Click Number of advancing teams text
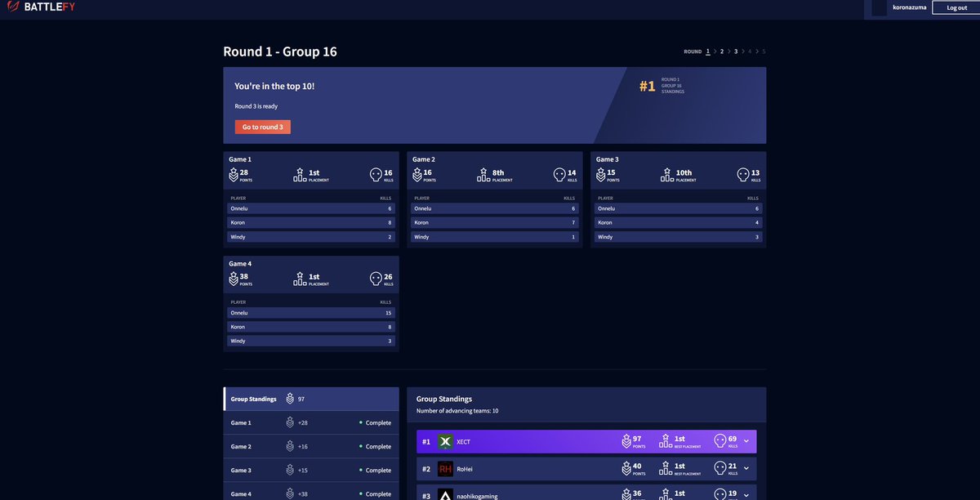980x500 pixels. (x=457, y=411)
